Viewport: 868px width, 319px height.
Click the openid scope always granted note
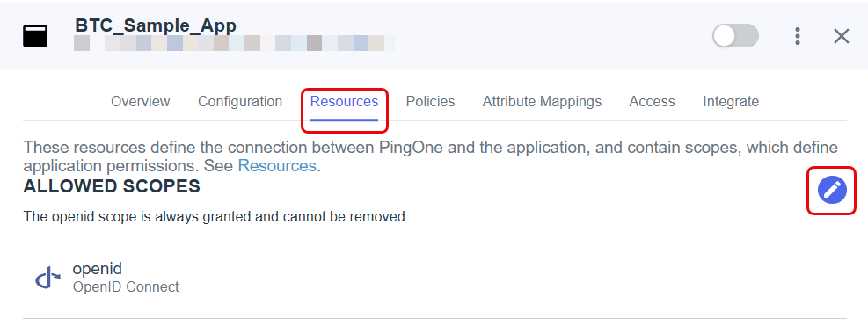[215, 217]
